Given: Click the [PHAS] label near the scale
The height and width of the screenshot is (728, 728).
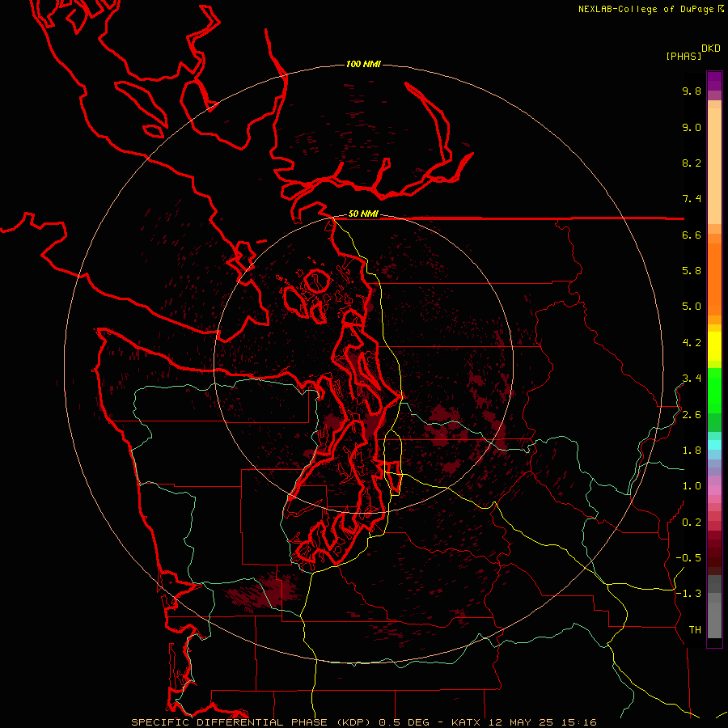Looking at the screenshot, I should click(x=684, y=57).
